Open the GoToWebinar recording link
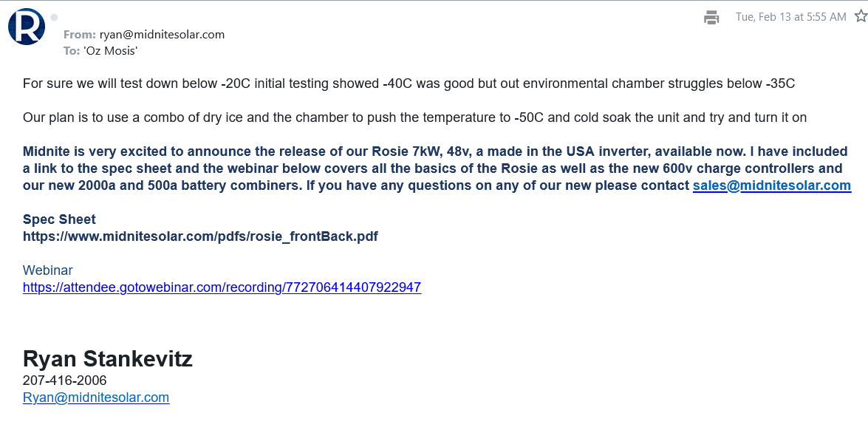This screenshot has height=430, width=868. tap(222, 287)
